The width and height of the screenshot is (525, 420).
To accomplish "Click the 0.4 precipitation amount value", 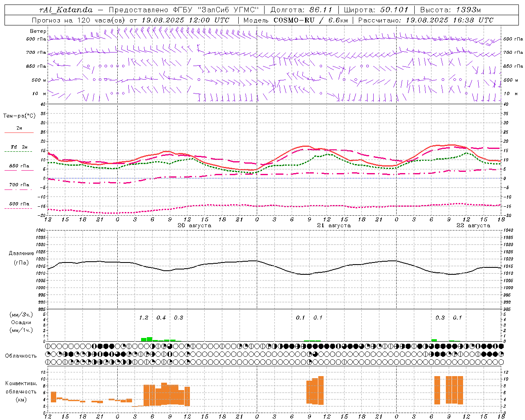I will pyautogui.click(x=161, y=317).
